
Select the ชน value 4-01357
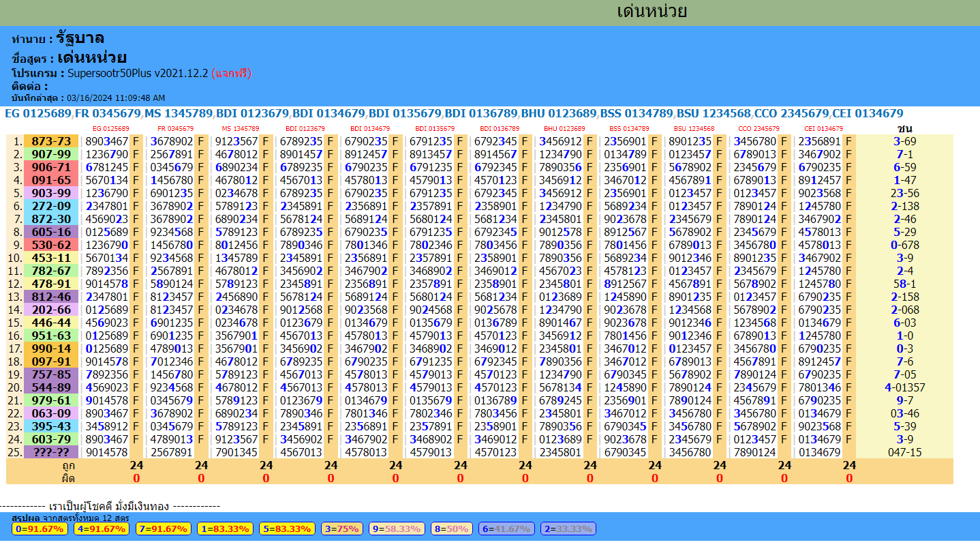pyautogui.click(x=904, y=387)
